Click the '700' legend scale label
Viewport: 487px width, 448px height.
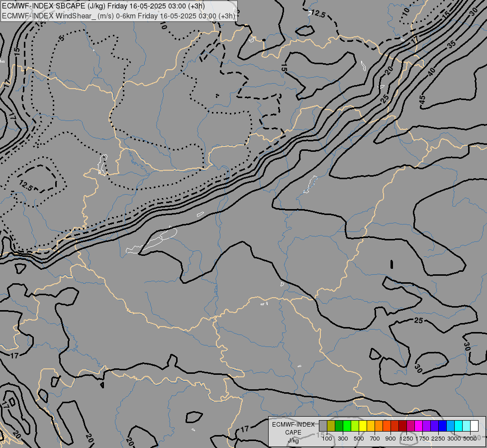[375, 439]
